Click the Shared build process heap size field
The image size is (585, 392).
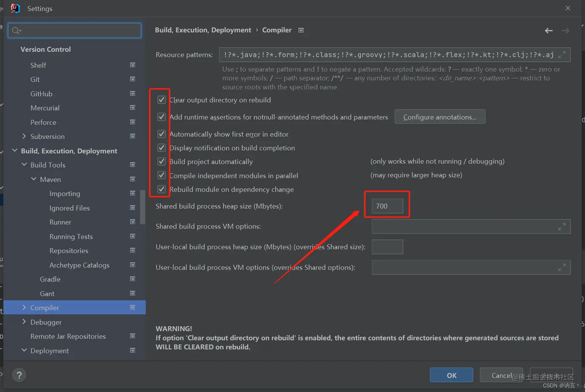coord(387,206)
